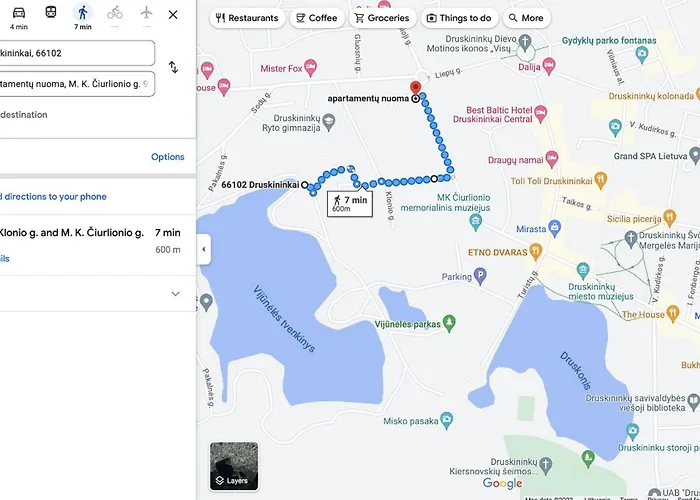Viewport: 700px width, 500px height.
Task: Filter map by Restaurants
Action: coord(247,18)
